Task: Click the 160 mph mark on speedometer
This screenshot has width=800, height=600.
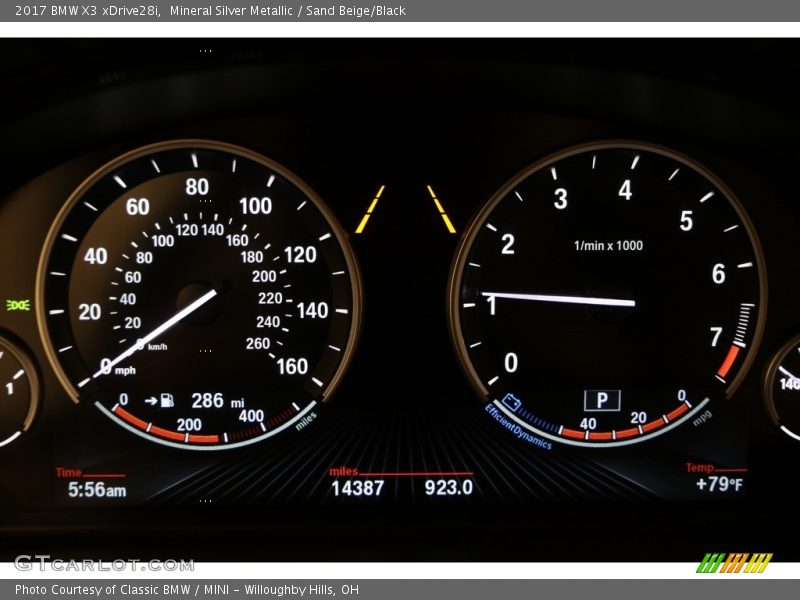Action: click(x=292, y=366)
